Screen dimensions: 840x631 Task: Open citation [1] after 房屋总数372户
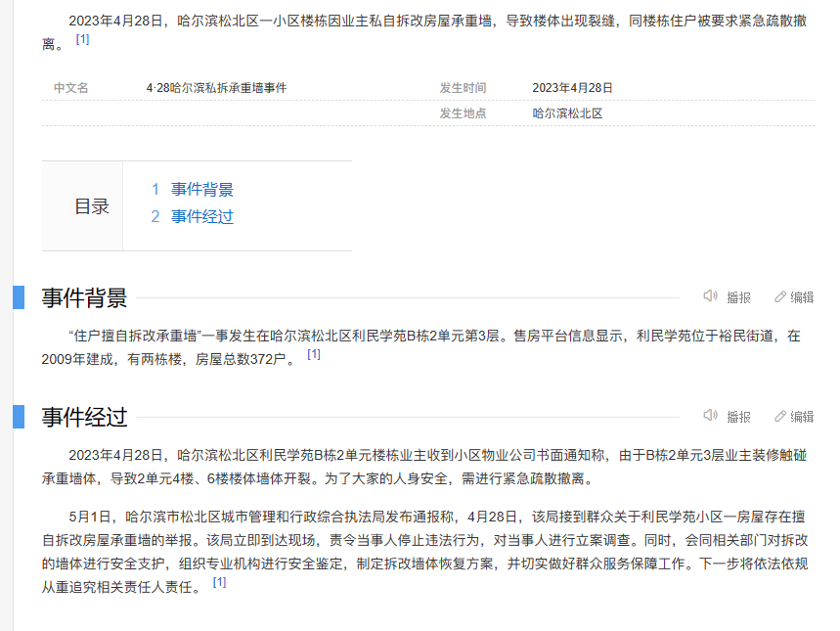[314, 354]
